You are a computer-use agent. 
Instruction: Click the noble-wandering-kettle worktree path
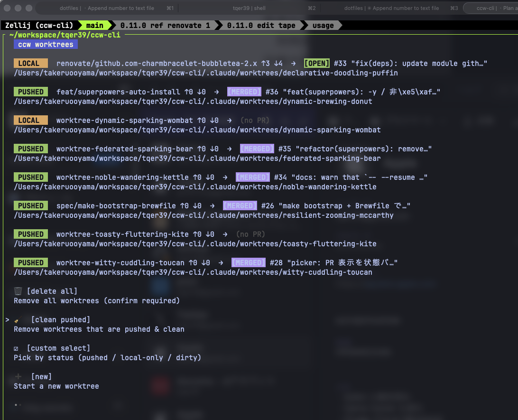(195, 187)
